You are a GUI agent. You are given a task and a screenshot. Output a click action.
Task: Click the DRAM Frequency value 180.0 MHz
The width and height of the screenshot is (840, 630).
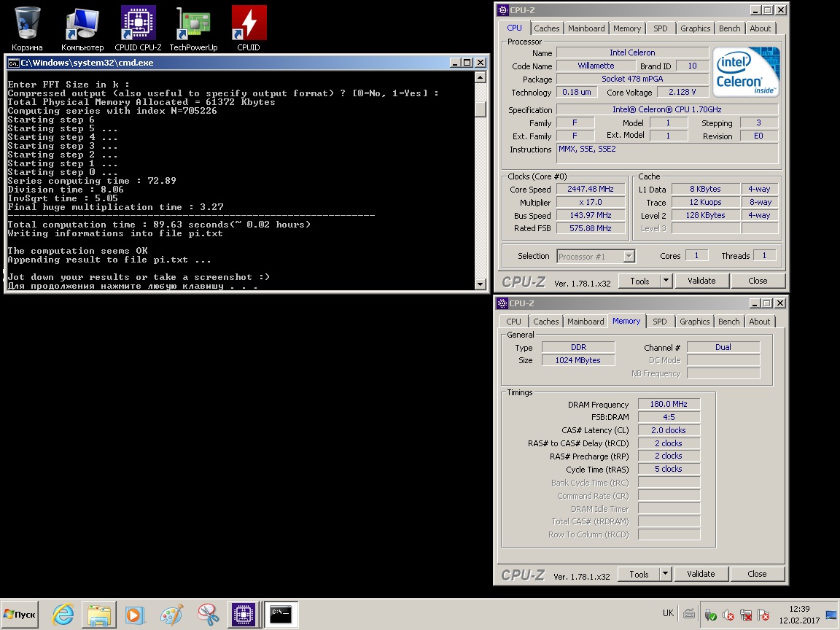coord(669,405)
